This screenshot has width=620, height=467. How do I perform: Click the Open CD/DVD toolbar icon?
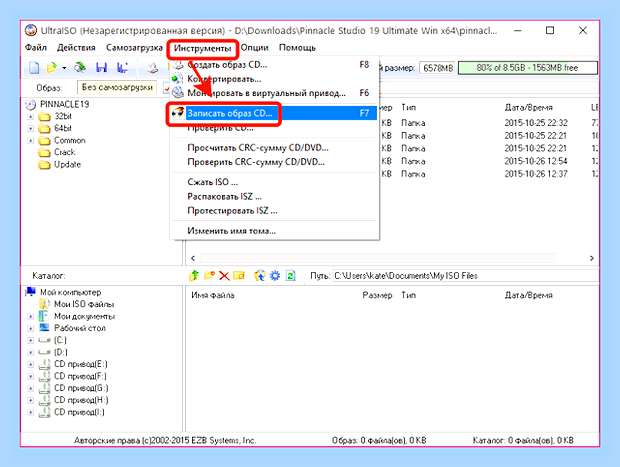click(80, 68)
